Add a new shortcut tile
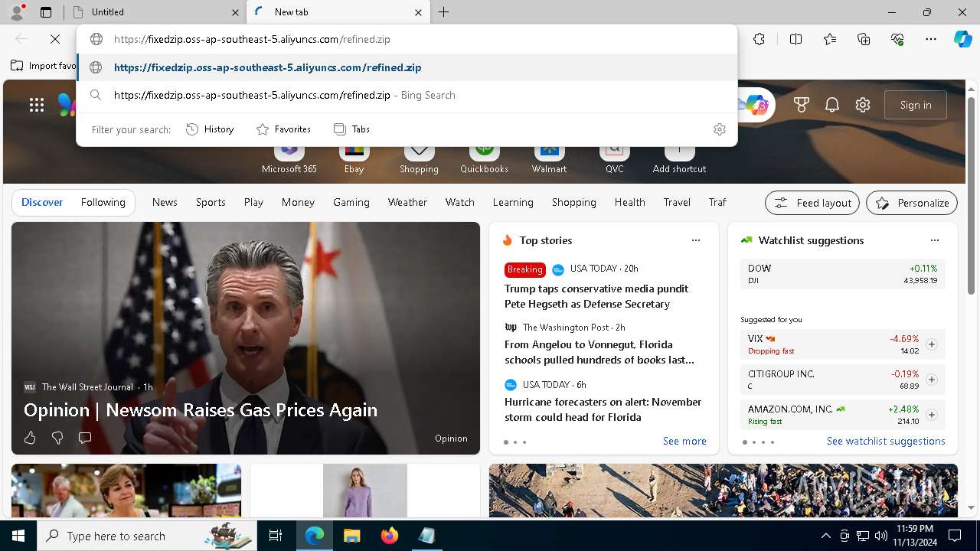The height and width of the screenshot is (551, 980). click(679, 158)
